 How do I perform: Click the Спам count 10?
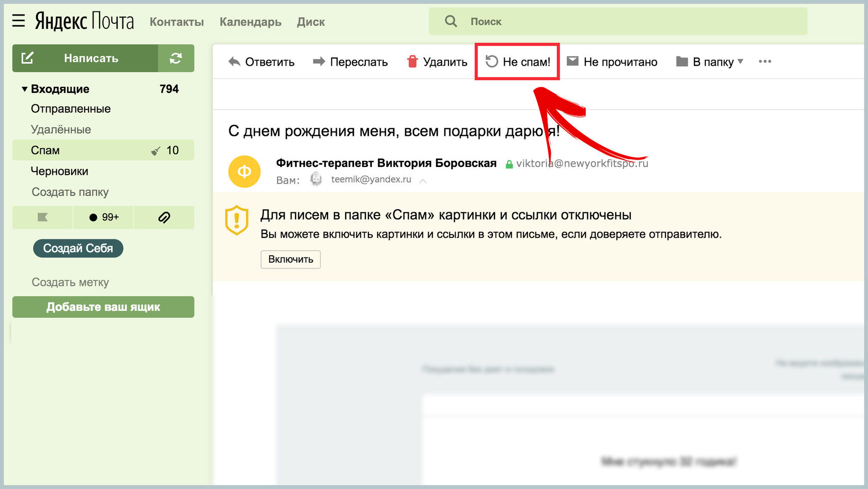(x=173, y=150)
